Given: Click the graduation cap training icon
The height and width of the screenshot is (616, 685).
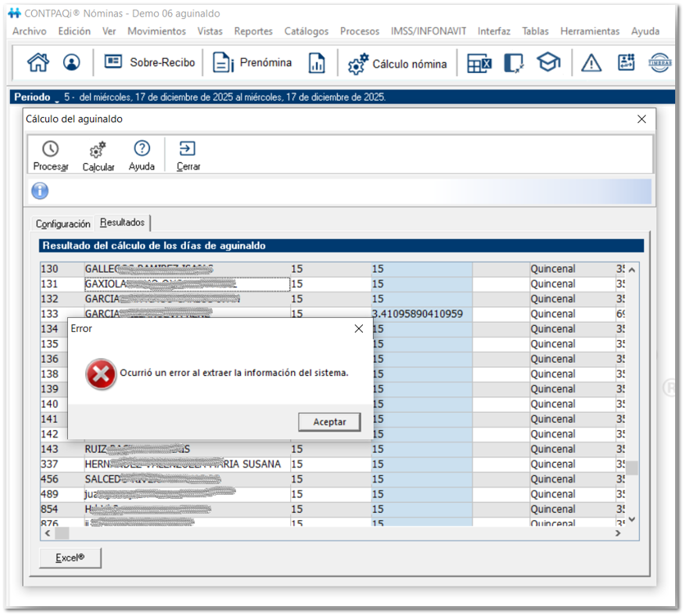Looking at the screenshot, I should coord(548,63).
